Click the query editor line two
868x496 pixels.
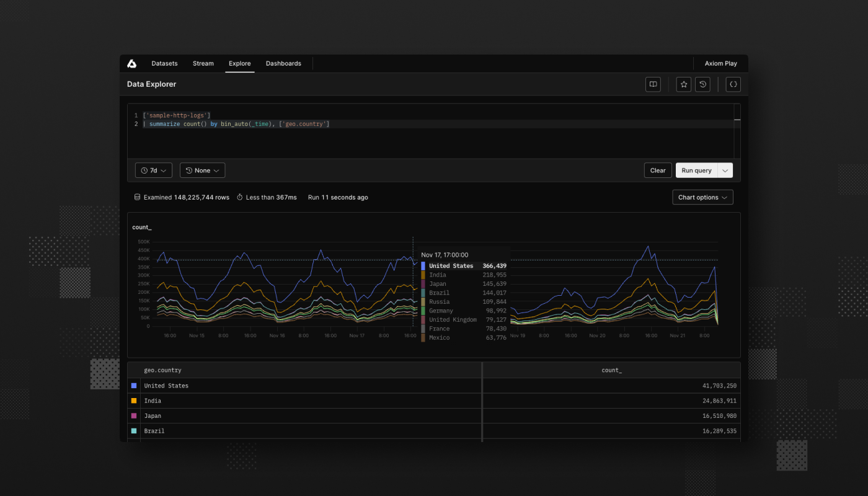pos(236,123)
